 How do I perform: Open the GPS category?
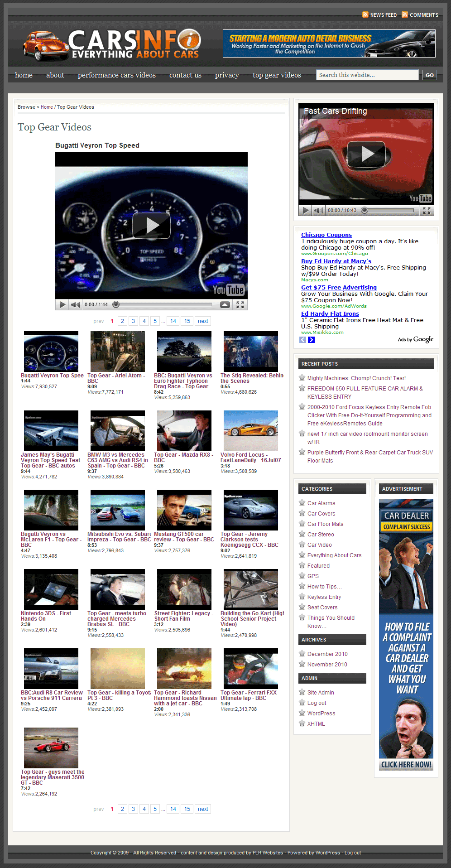tap(313, 576)
